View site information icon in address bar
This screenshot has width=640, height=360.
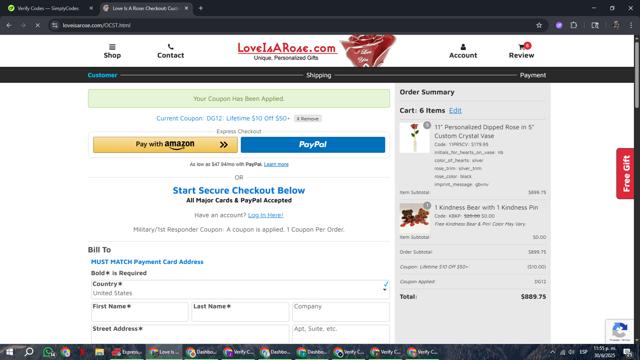pyautogui.click(x=55, y=25)
